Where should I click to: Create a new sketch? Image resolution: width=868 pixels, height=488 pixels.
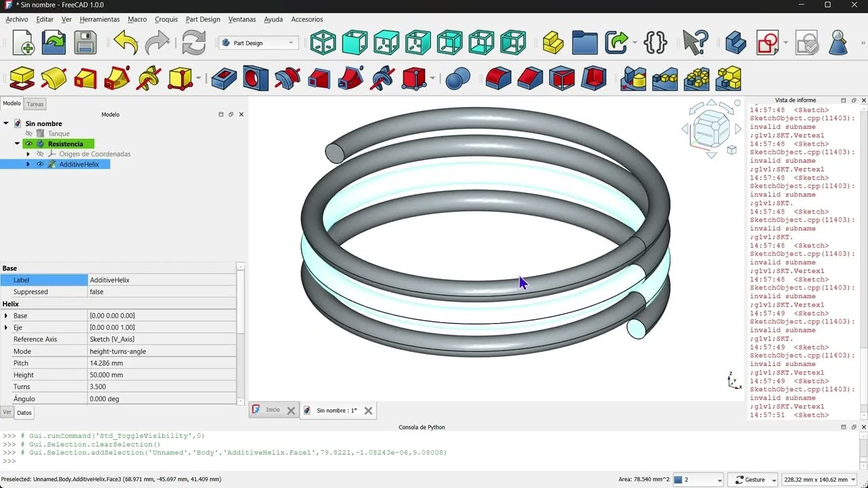[x=768, y=43]
